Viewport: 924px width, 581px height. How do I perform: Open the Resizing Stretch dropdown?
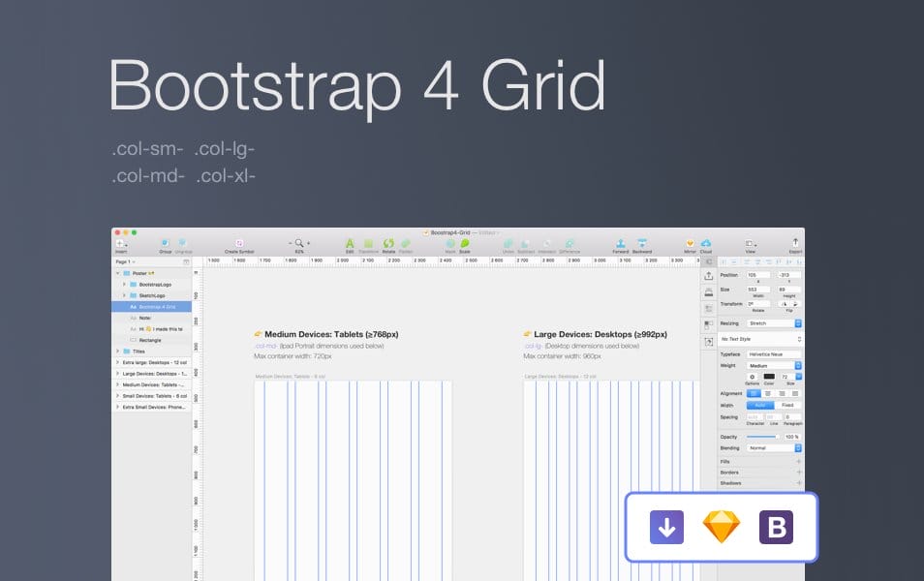pos(772,321)
